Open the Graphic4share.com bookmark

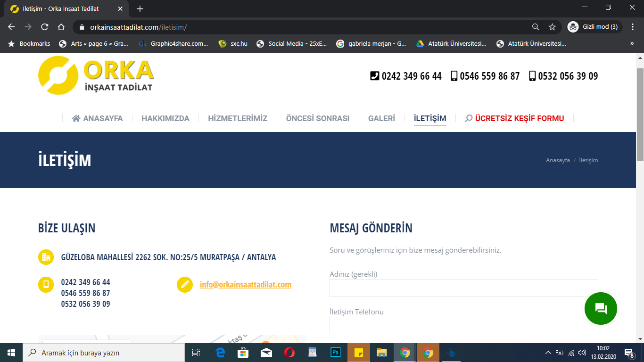[173, 43]
